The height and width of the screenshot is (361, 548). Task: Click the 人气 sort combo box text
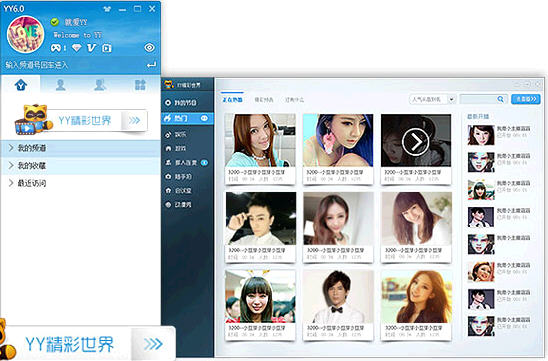[x=428, y=99]
